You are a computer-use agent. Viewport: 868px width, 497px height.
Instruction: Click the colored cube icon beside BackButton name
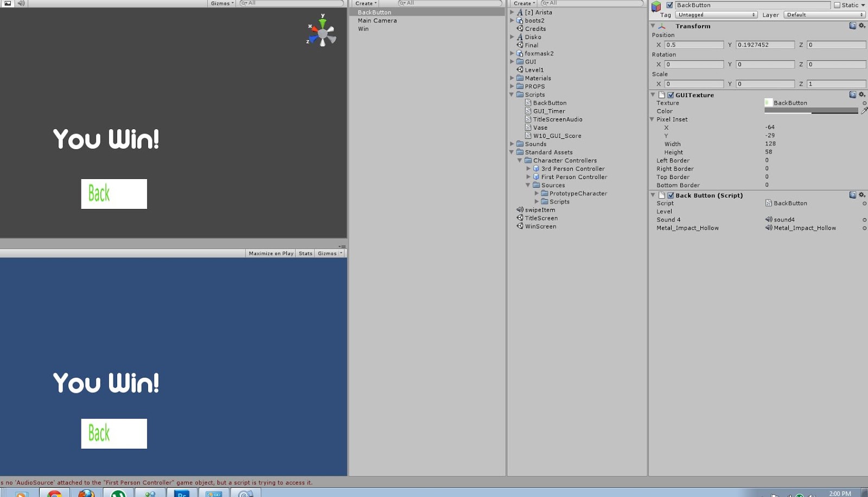[x=656, y=5]
